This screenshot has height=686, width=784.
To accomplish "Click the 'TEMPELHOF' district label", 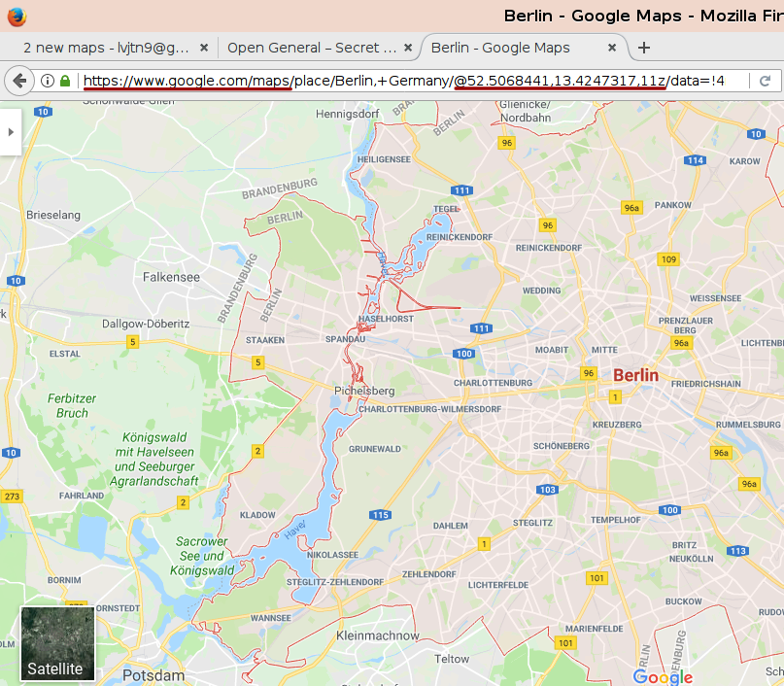I will pos(616,520).
